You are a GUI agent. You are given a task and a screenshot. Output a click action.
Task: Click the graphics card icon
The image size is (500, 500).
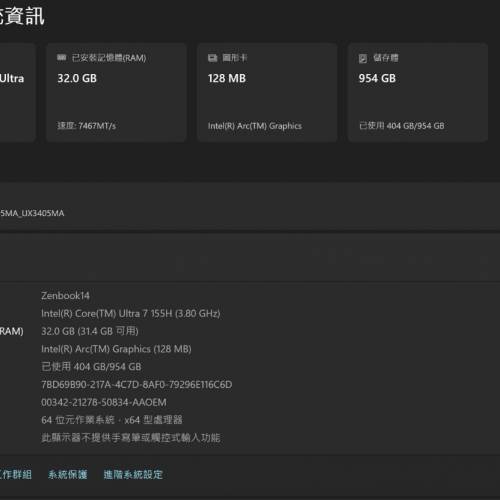(x=213, y=58)
